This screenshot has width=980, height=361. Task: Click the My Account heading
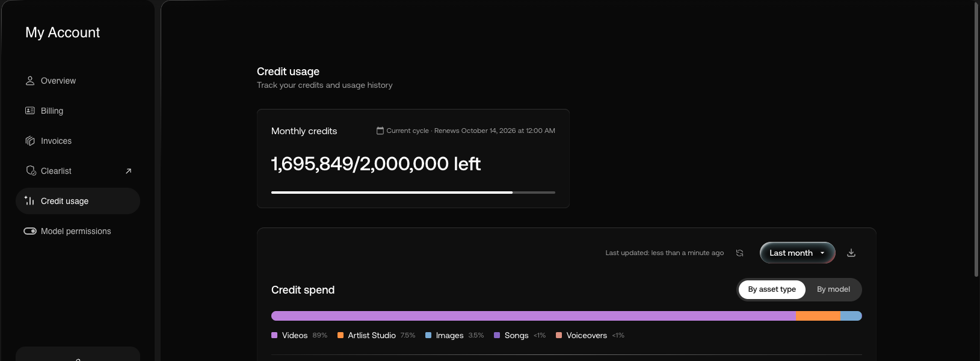[x=63, y=32]
